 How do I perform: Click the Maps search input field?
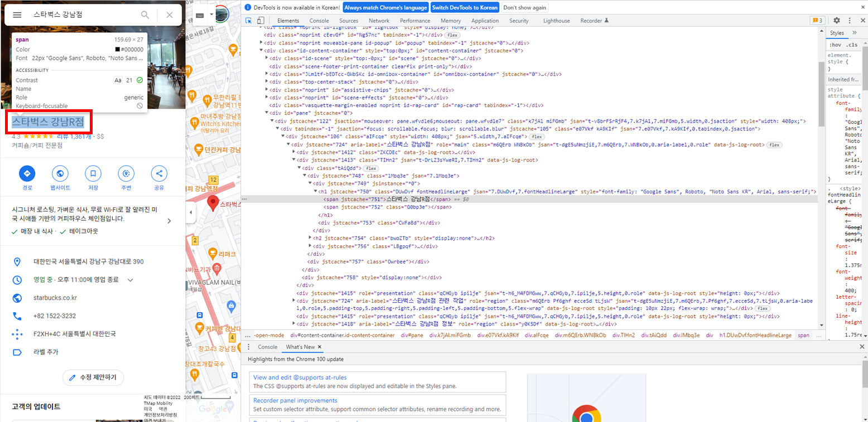84,15
